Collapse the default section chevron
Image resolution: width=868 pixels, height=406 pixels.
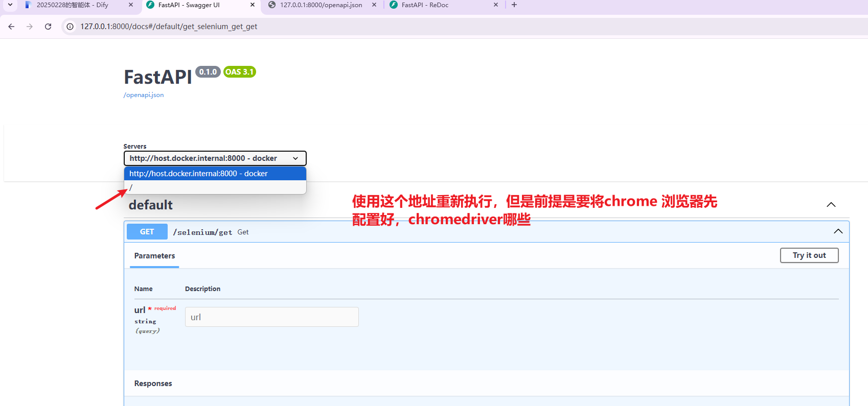[831, 205]
